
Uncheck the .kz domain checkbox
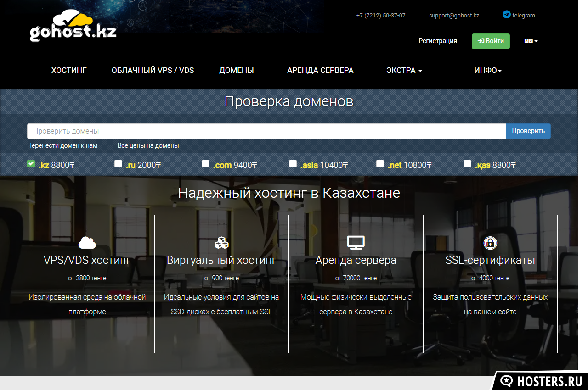point(31,164)
